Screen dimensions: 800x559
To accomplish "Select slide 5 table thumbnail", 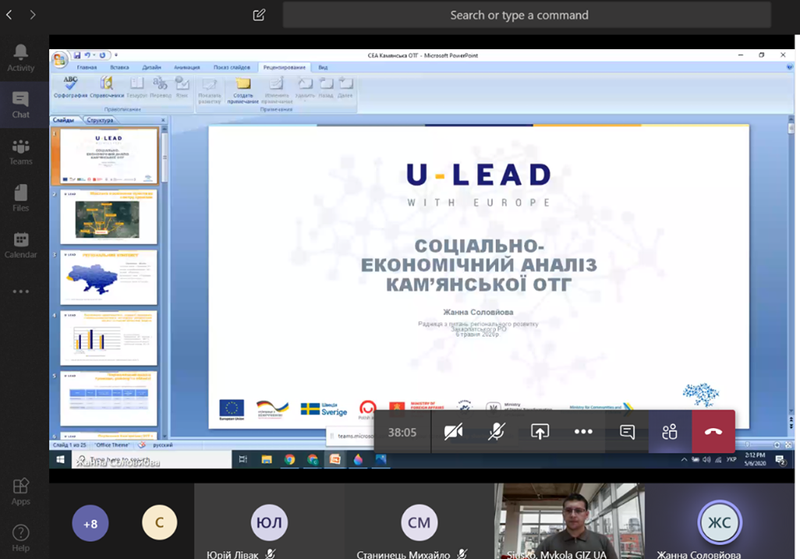I will click(109, 398).
